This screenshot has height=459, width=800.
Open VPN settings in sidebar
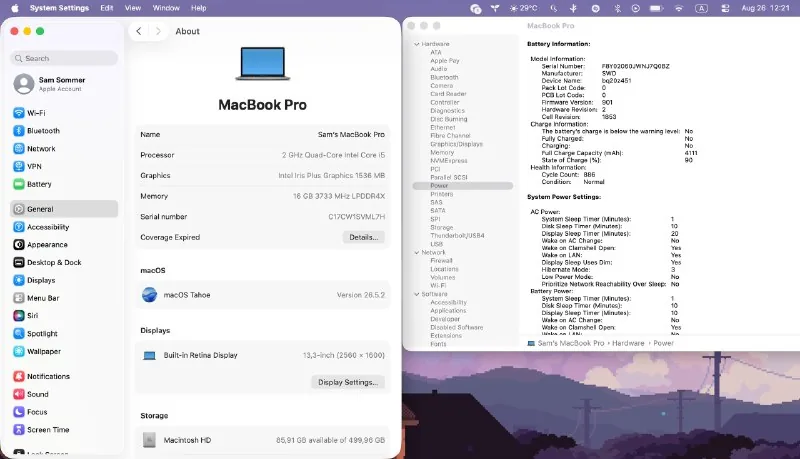(64, 167)
